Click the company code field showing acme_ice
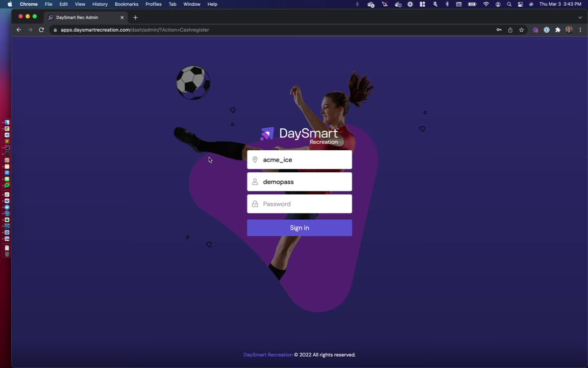This screenshot has width=588, height=368. click(x=299, y=159)
